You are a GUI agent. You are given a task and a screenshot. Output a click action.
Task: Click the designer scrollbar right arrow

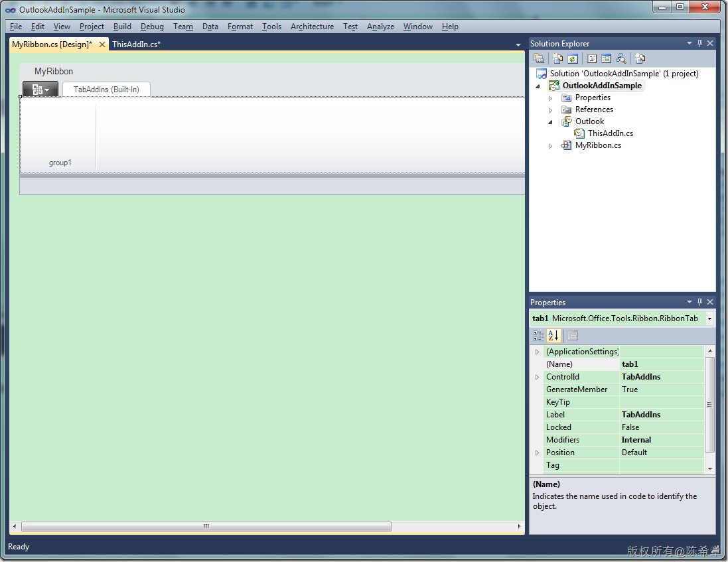pyautogui.click(x=520, y=526)
